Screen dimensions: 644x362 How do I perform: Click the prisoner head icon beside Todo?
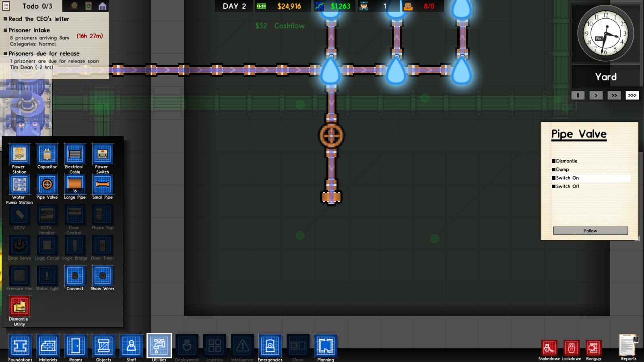74,6
